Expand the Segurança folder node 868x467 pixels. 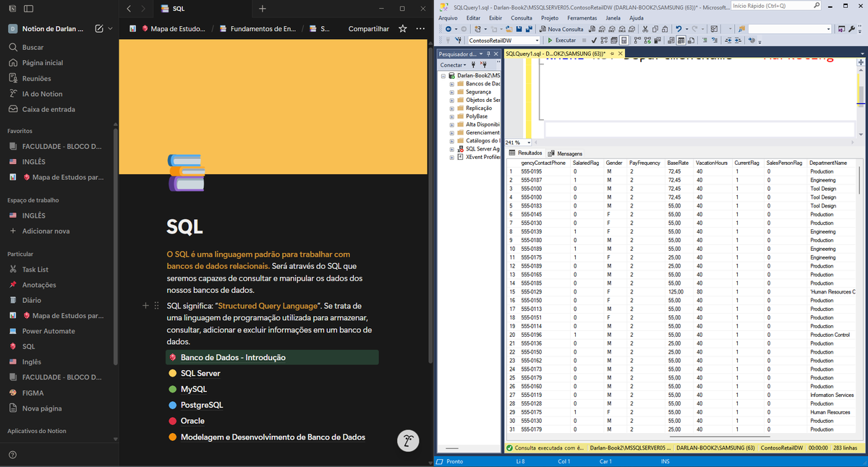tap(451, 92)
